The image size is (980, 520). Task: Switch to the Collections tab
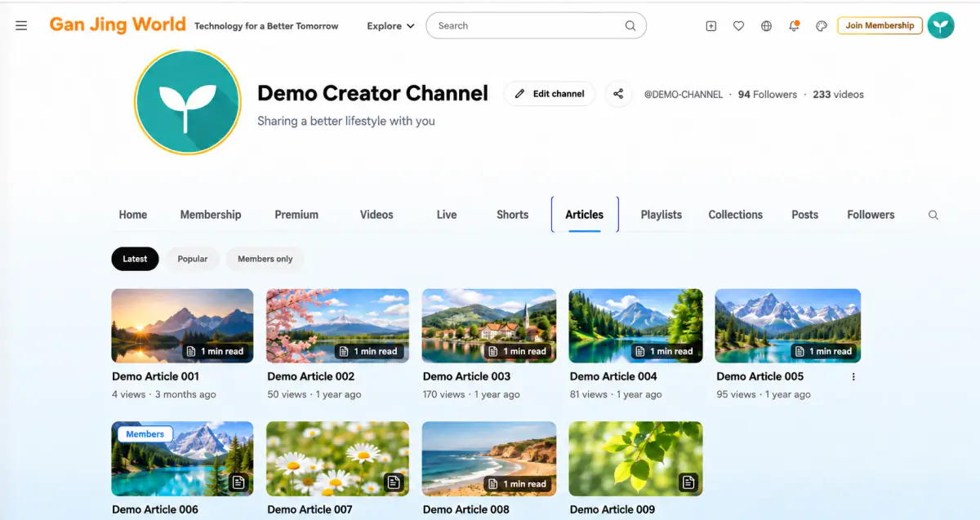click(736, 215)
